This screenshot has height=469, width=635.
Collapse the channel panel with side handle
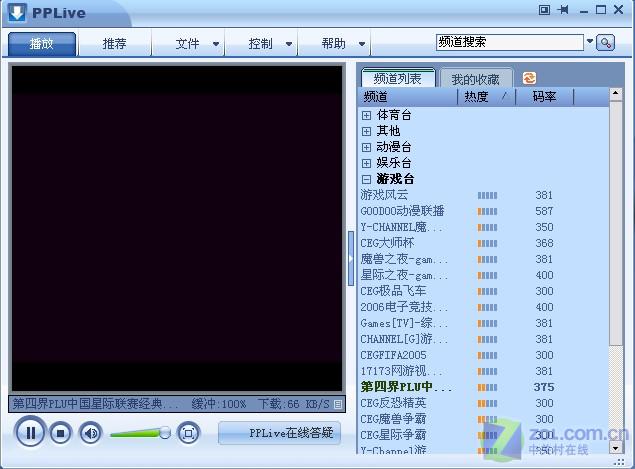pos(351,258)
